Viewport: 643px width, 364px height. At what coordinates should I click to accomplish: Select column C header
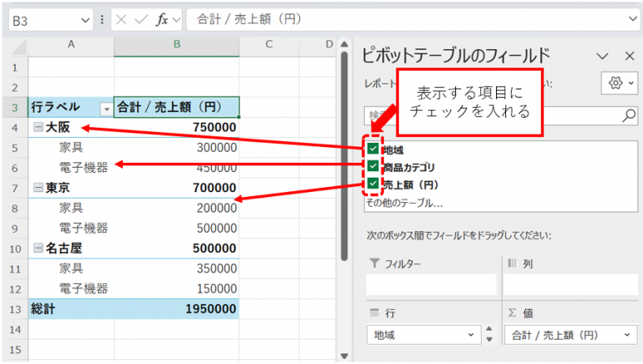point(269,44)
